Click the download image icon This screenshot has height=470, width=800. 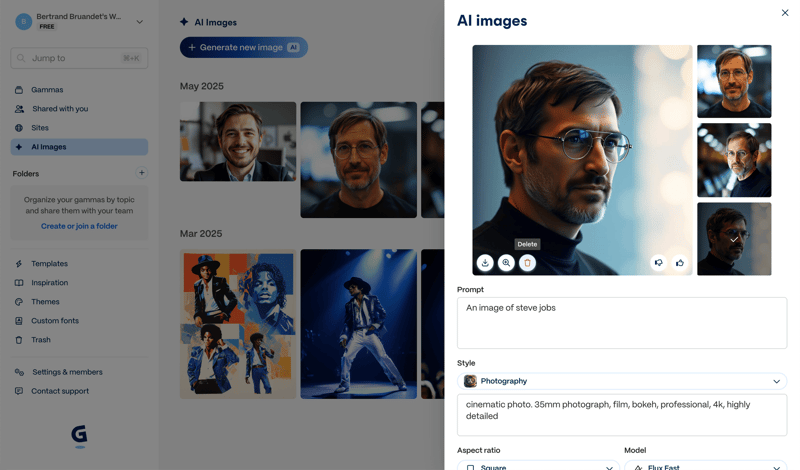coord(485,263)
